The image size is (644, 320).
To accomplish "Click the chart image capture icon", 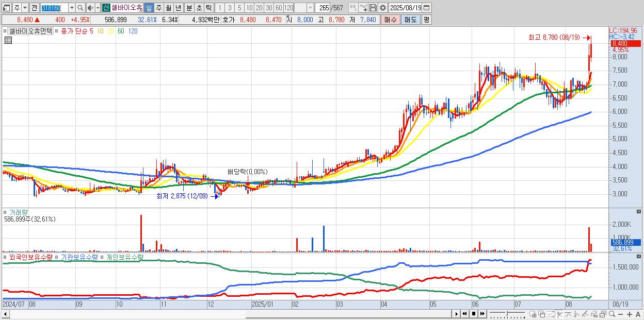I will [603, 314].
